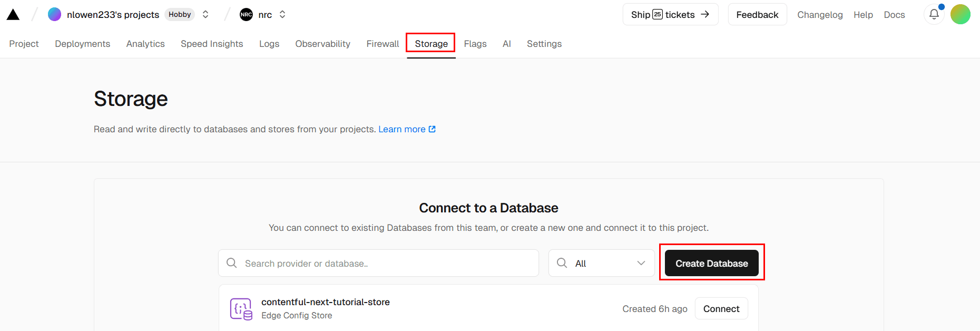980x331 pixels.
Task: Follow the Learn more link
Action: click(401, 129)
